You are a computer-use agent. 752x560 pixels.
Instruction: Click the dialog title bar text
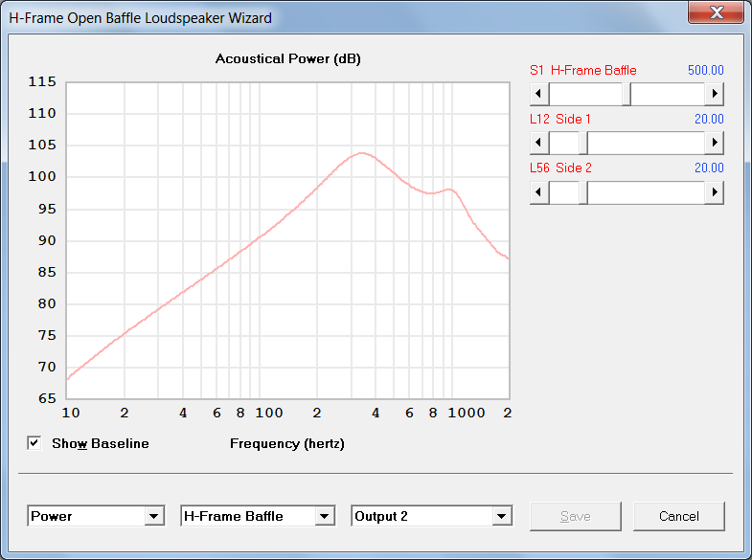(x=141, y=18)
